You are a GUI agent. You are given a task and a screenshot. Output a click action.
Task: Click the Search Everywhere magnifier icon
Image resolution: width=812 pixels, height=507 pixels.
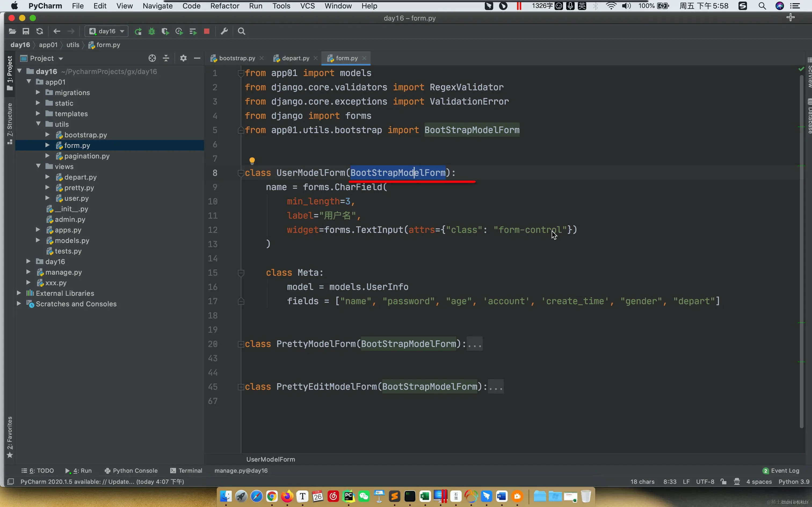click(241, 32)
